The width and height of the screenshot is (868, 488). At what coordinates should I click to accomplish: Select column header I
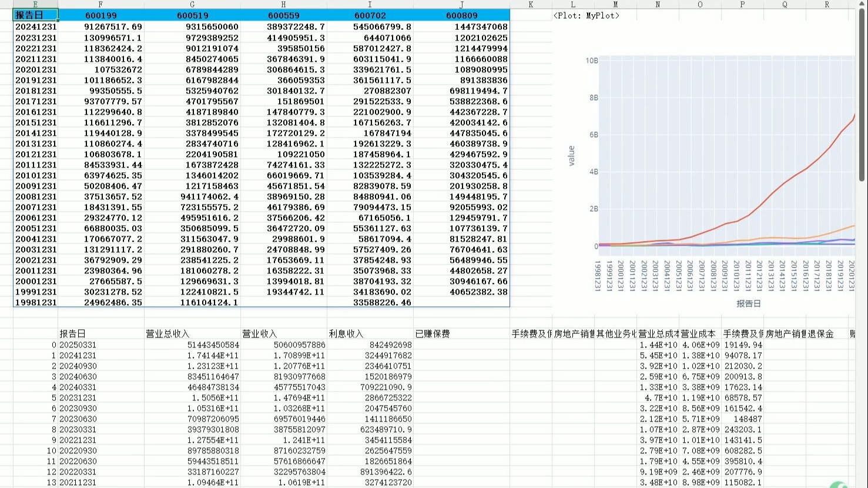point(370,4)
